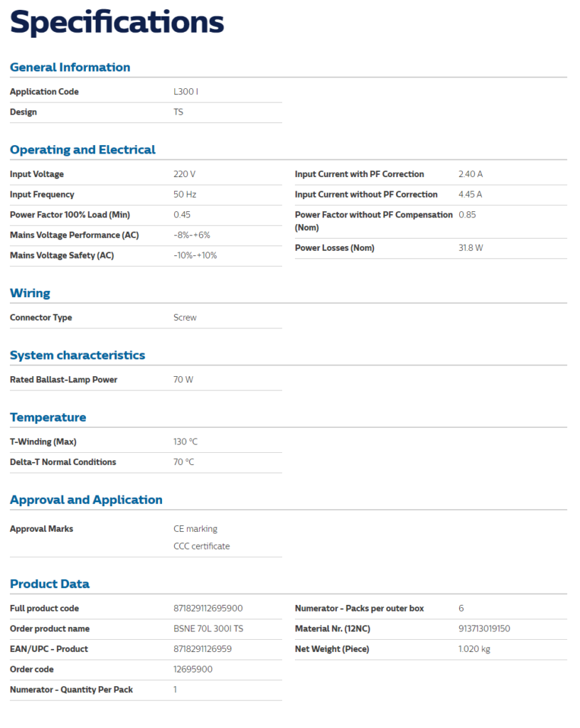The width and height of the screenshot is (580, 728).
Task: Select the General Information section heading
Action: pyautogui.click(x=70, y=68)
